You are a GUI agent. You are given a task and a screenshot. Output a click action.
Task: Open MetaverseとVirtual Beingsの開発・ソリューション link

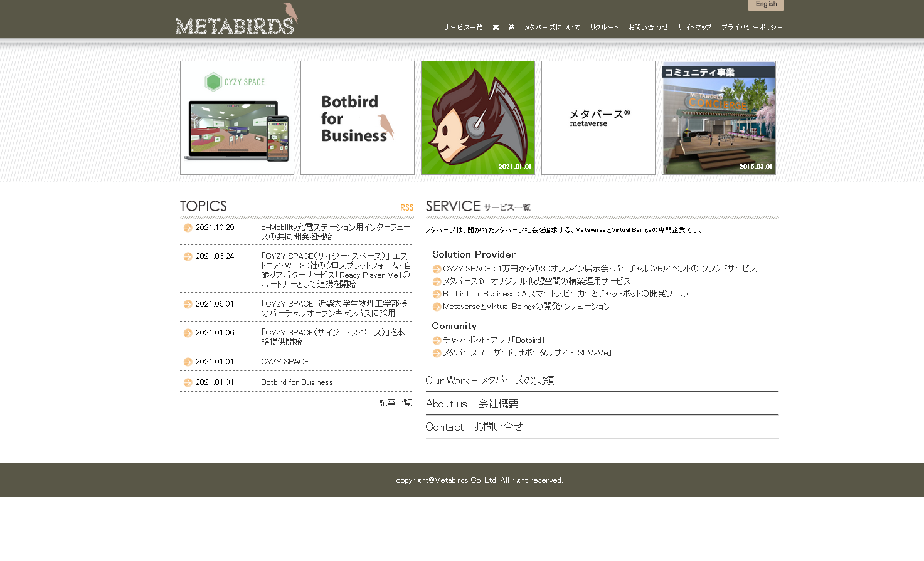point(527,307)
